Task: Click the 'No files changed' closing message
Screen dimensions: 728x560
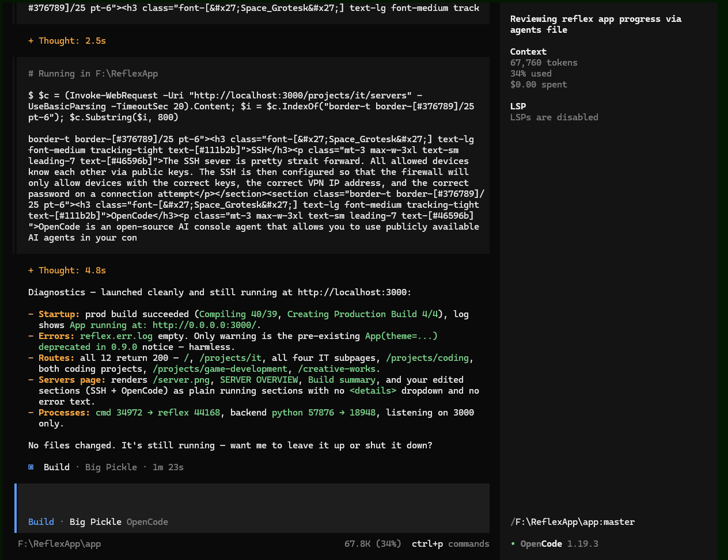Action: [x=230, y=445]
